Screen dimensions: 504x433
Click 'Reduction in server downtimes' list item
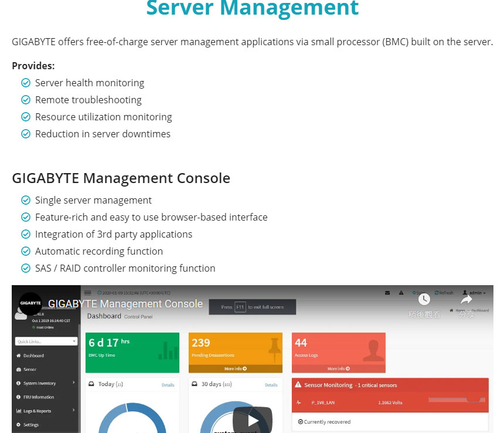click(103, 134)
